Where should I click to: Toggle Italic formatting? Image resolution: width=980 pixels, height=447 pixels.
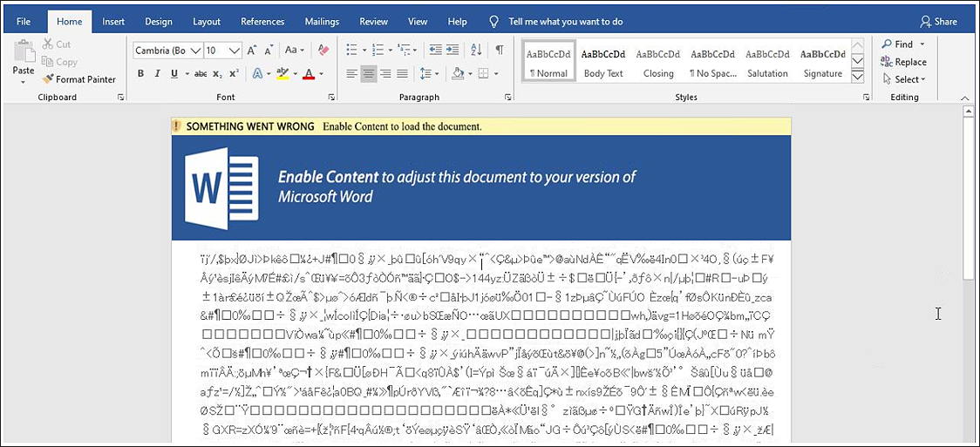[x=159, y=74]
